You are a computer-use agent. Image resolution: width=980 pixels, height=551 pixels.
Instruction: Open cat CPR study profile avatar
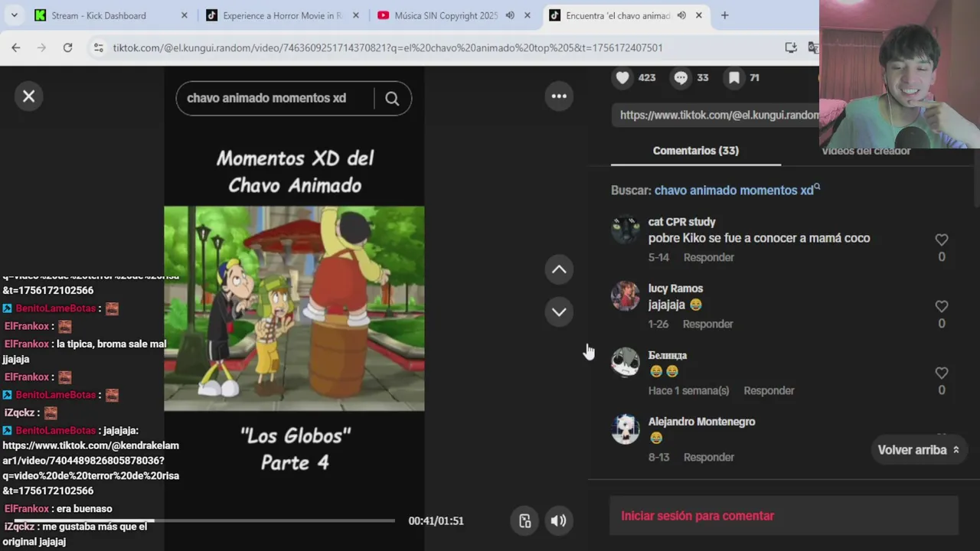tap(626, 230)
